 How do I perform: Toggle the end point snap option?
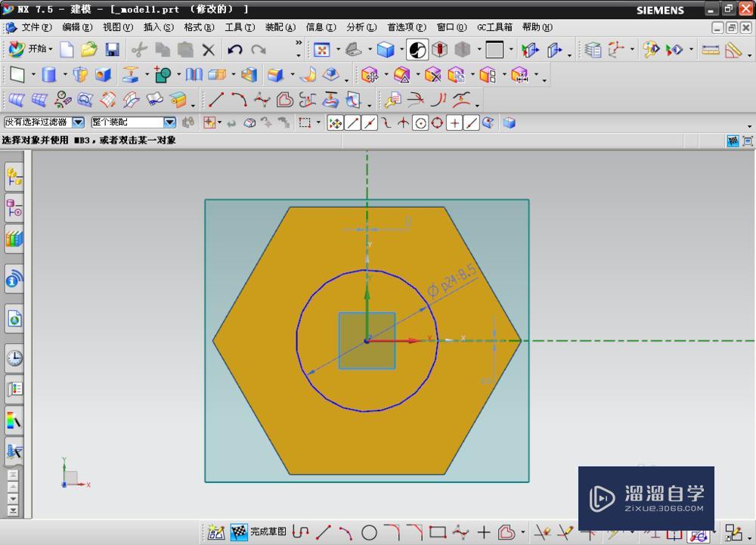click(x=352, y=123)
